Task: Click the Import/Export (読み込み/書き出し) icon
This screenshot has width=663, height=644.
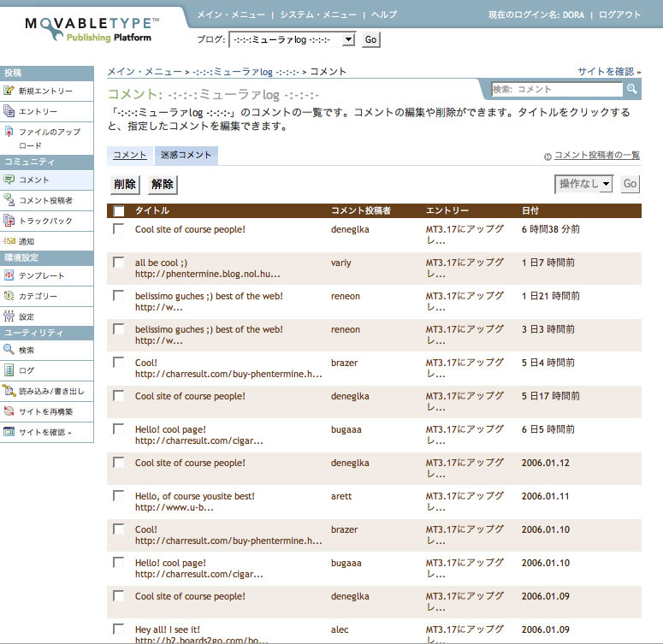Action: tap(9, 391)
